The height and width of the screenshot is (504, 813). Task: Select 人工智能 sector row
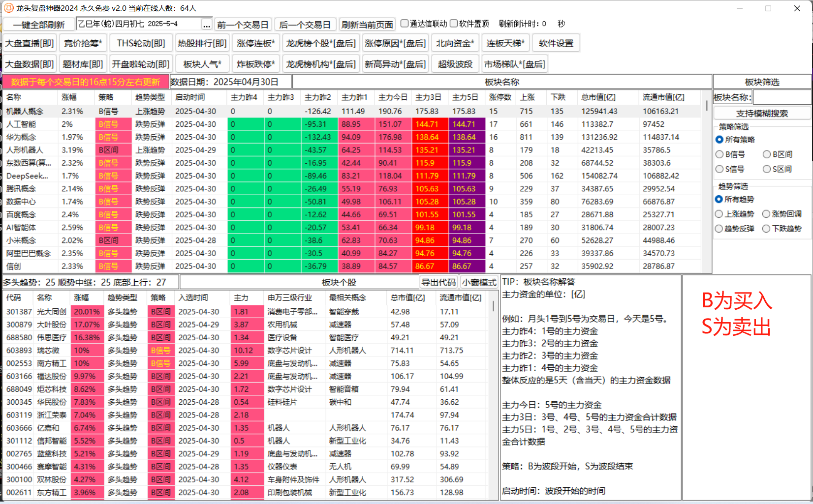pyautogui.click(x=352, y=124)
